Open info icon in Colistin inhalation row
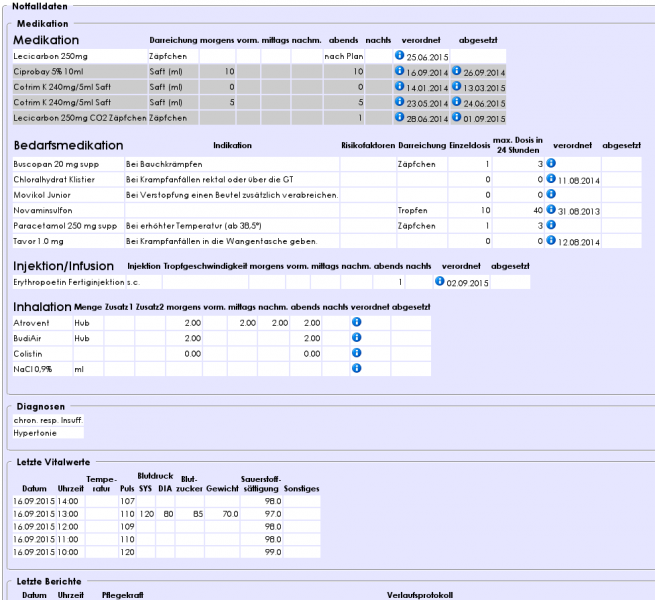Viewport: 655px width, 600px height. pyautogui.click(x=356, y=353)
